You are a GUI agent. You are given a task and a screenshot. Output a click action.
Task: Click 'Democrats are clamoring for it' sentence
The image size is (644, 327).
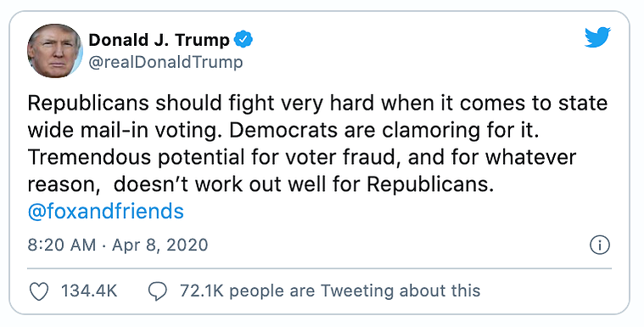384,131
